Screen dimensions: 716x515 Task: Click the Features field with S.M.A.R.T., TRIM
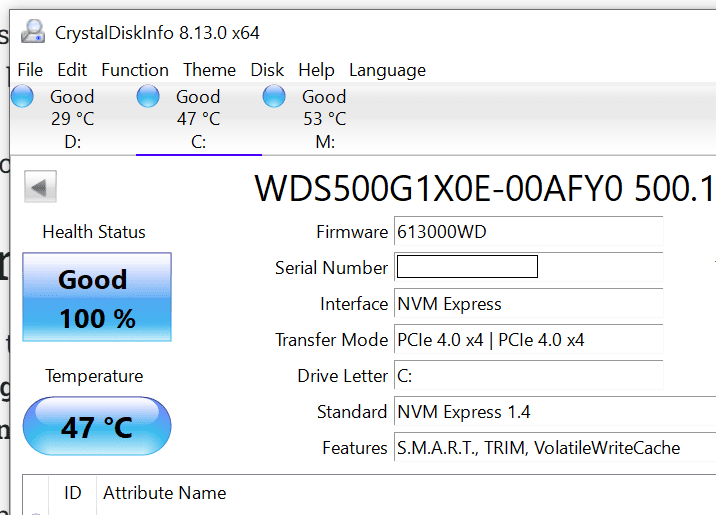555,447
